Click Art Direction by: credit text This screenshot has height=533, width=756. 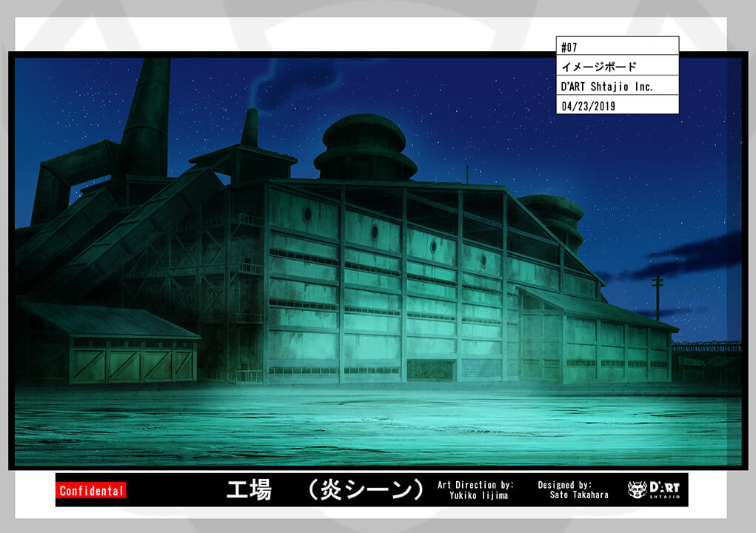475,485
